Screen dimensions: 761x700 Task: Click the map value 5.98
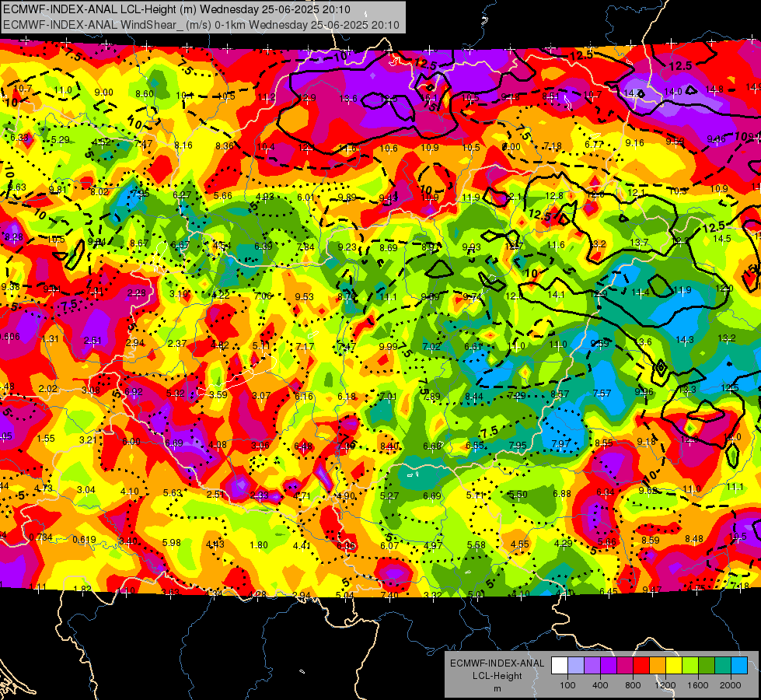(172, 543)
